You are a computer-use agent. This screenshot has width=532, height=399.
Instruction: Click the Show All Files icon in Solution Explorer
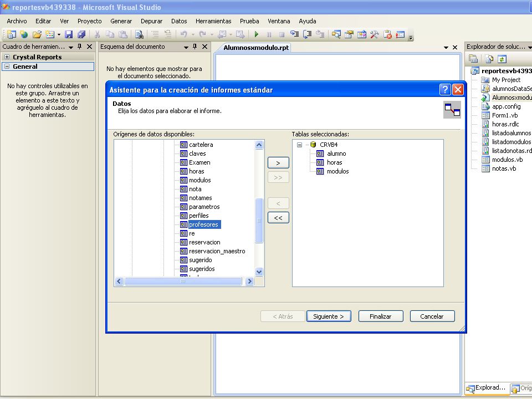pyautogui.click(x=489, y=59)
